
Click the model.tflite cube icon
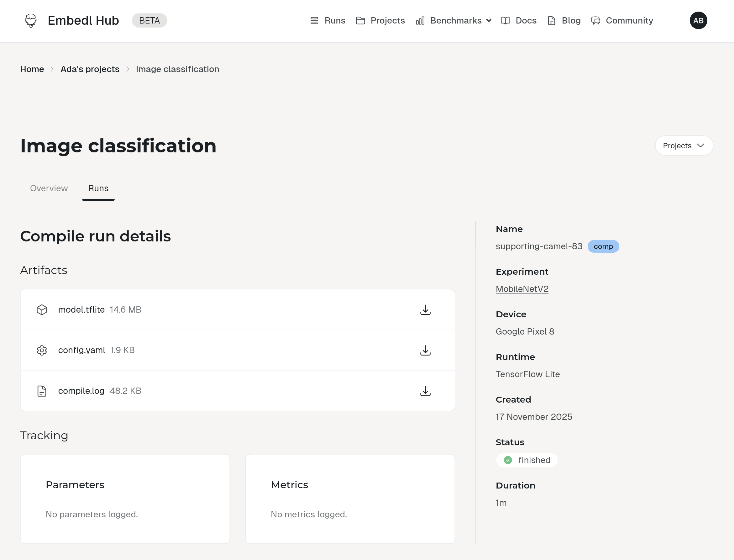tap(42, 310)
